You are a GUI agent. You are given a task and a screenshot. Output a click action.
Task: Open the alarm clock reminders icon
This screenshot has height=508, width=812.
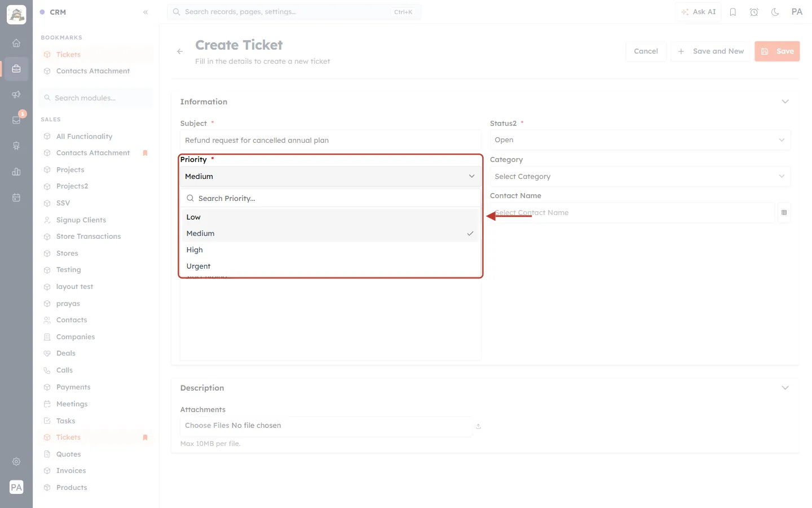754,12
